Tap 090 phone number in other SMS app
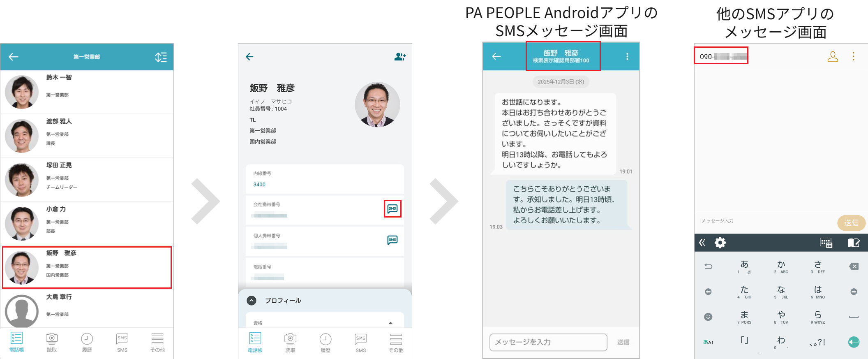Screen dimensions: 868x359 723,57
